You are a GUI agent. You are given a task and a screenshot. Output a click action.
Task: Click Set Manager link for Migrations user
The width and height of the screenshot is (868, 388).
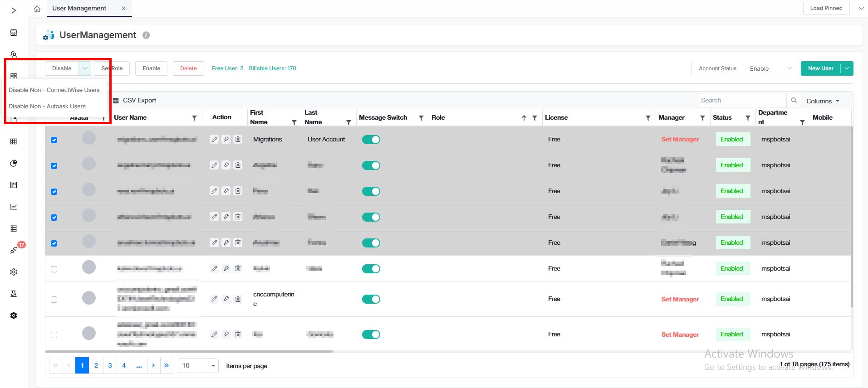click(x=680, y=140)
